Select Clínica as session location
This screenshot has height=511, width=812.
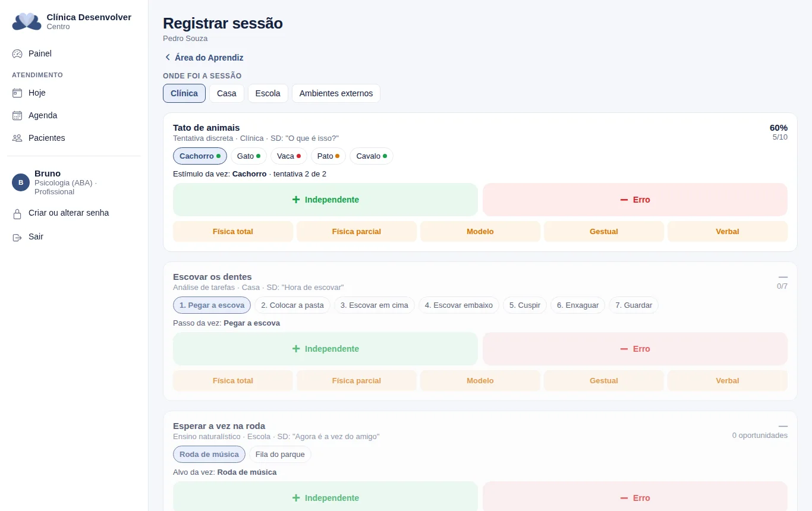tap(184, 93)
